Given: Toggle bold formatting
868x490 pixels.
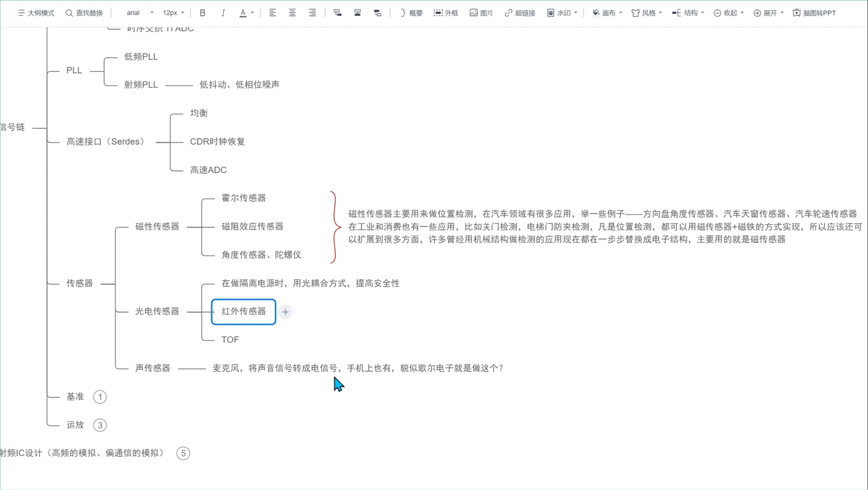Looking at the screenshot, I should pyautogui.click(x=202, y=13).
